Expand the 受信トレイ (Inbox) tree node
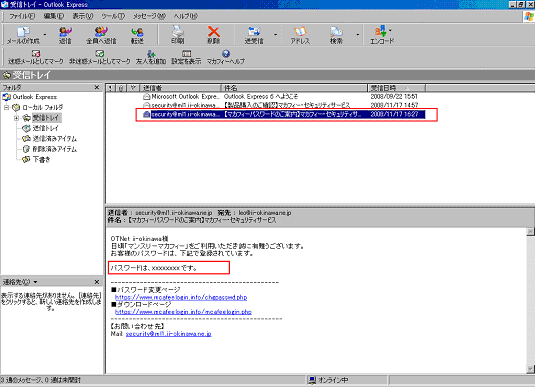 click(x=16, y=118)
